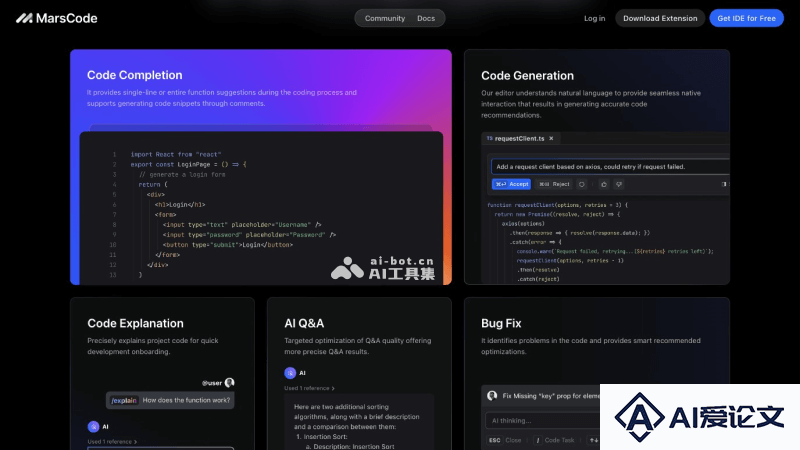Click AI avatar in Code Explanation card
The height and width of the screenshot is (450, 800).
[x=93, y=427]
